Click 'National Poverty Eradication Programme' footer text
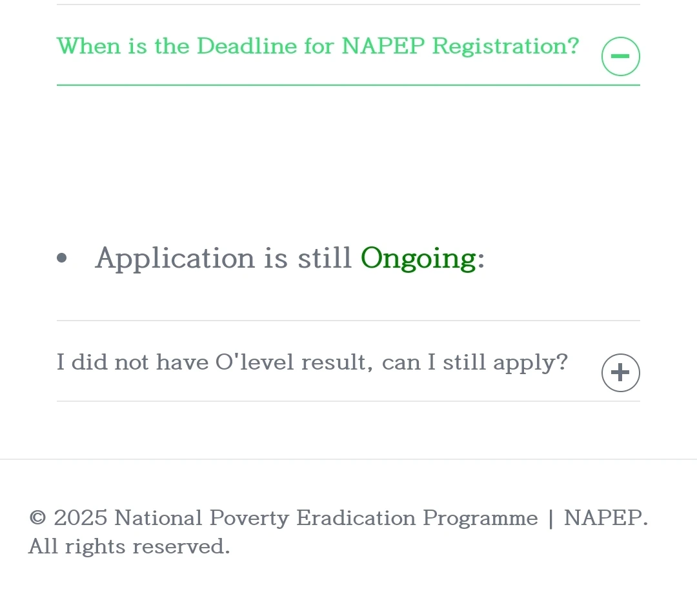The image size is (697, 616). [326, 518]
